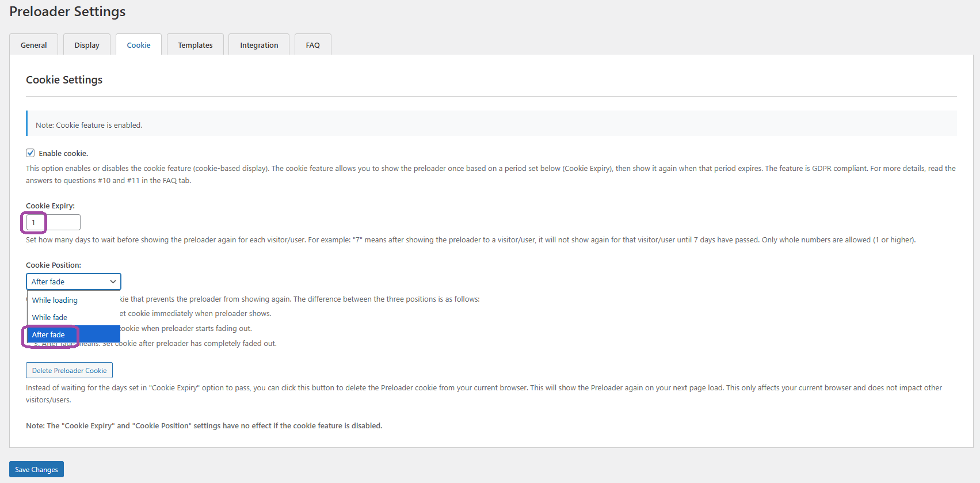980x483 pixels.
Task: Click the 'Cookie Expiry:' field label
Action: (50, 206)
